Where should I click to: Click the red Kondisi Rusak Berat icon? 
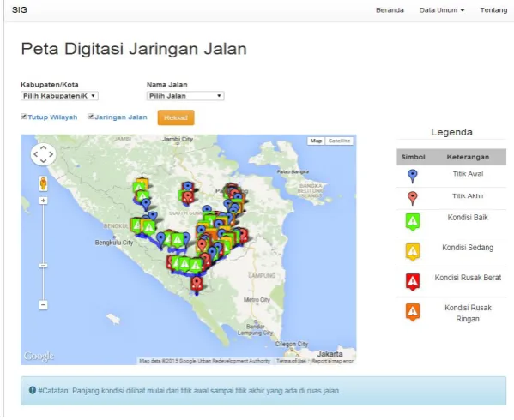point(413,282)
